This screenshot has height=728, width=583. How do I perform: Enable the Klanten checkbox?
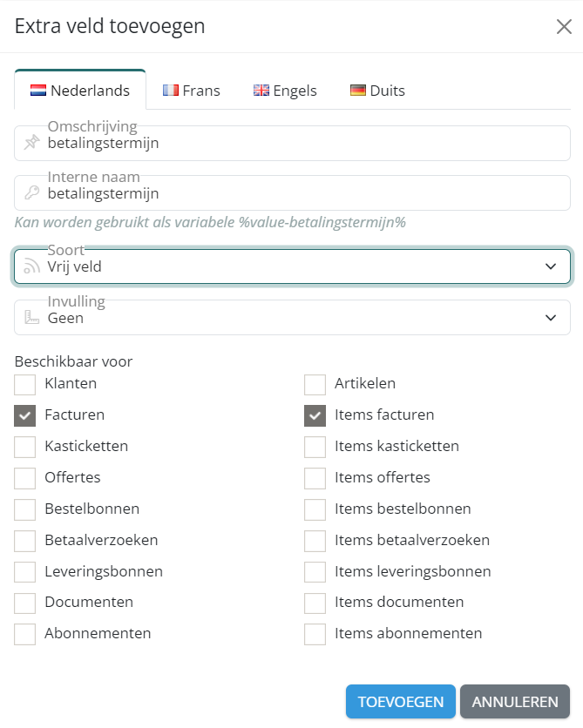coord(24,383)
